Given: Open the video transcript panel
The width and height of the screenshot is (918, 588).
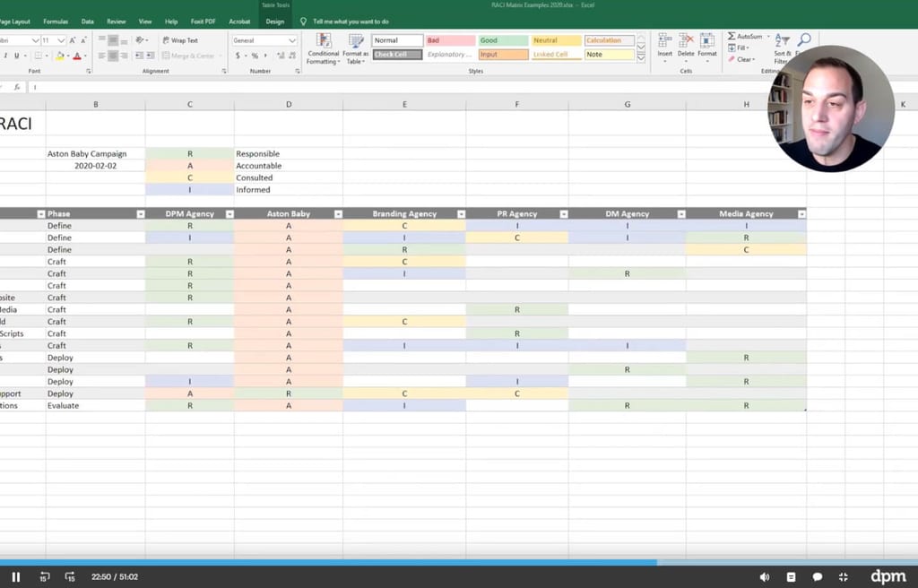Looking at the screenshot, I should [791, 577].
